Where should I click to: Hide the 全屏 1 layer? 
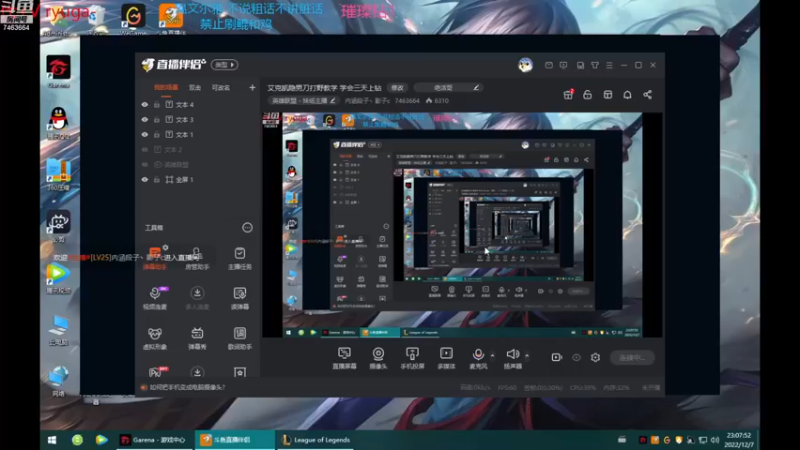pos(145,180)
